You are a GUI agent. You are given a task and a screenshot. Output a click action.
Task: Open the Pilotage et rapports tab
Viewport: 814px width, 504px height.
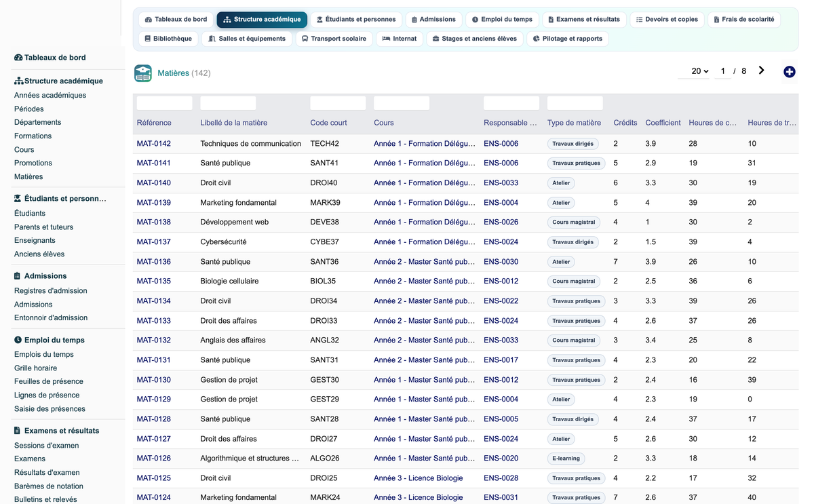[x=568, y=39]
